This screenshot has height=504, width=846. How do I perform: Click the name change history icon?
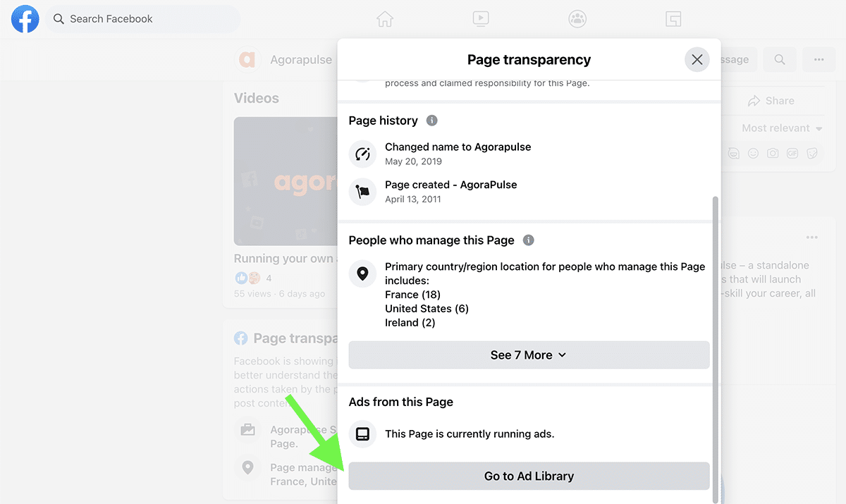coord(362,154)
